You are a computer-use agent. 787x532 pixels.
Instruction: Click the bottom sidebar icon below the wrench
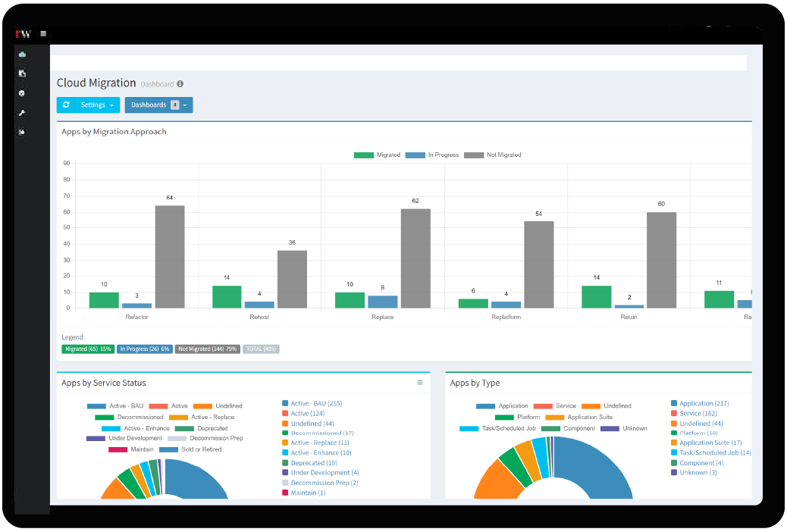click(x=22, y=132)
